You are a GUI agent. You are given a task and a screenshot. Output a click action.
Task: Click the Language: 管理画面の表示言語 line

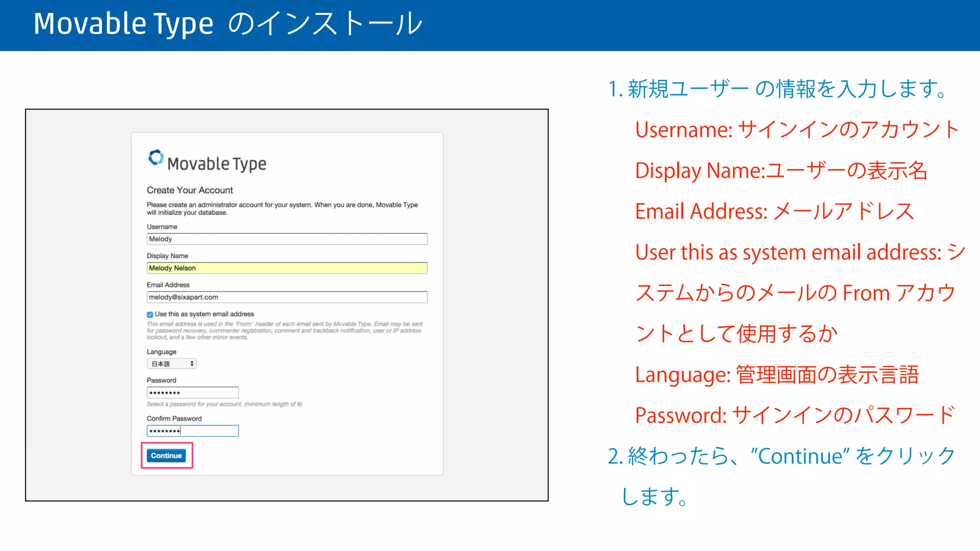(777, 375)
